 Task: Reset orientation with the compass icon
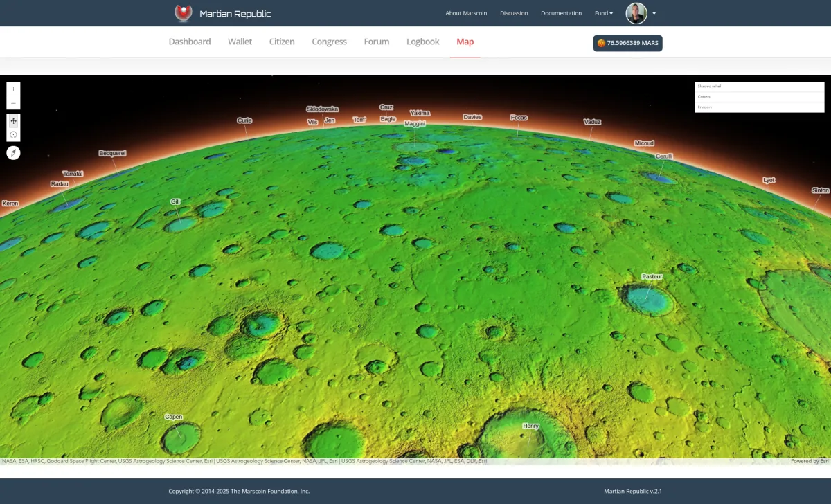click(13, 152)
